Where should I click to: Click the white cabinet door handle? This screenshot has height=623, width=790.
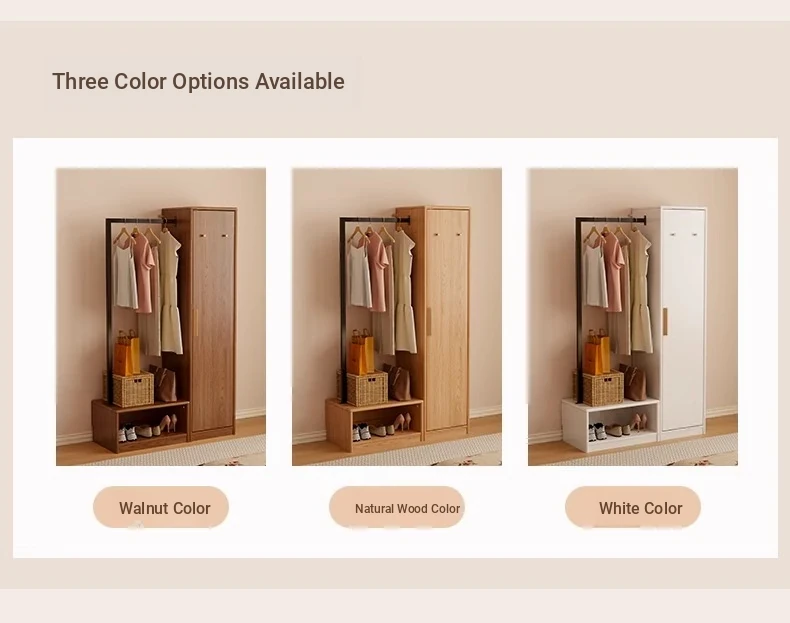(x=665, y=321)
